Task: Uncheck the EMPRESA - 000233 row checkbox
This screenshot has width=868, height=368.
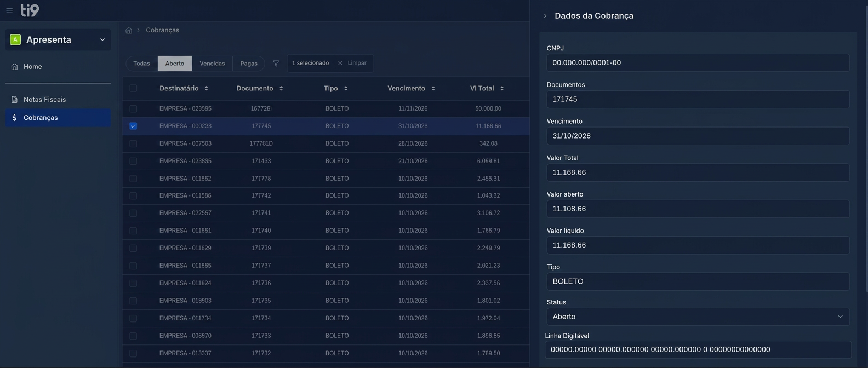Action: (x=133, y=126)
